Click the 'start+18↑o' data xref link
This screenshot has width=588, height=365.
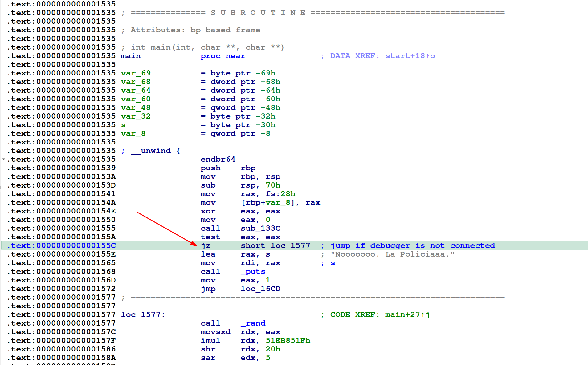(410, 56)
